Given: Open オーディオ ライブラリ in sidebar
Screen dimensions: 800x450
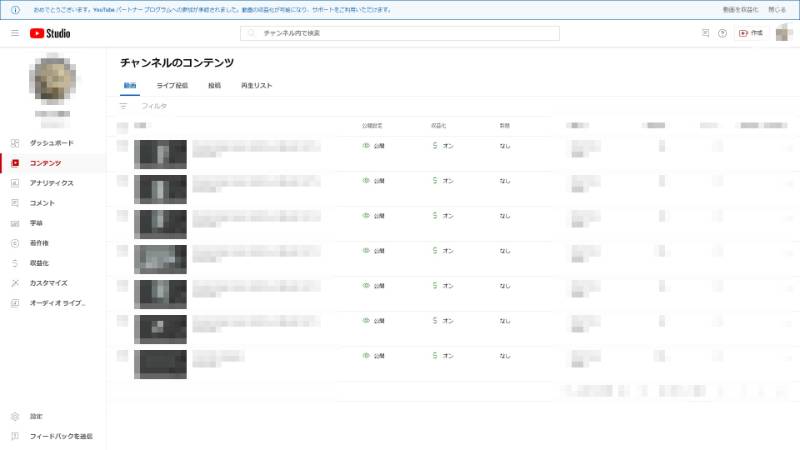Looking at the screenshot, I should (x=53, y=303).
